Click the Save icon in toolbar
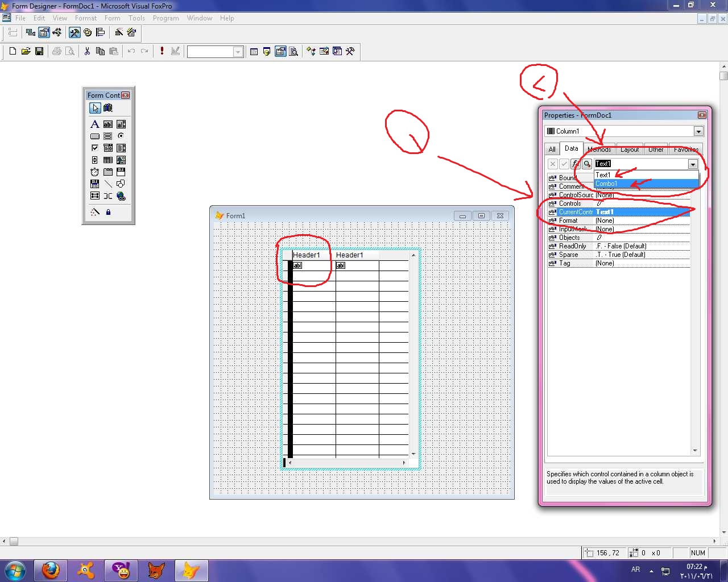 39,51
